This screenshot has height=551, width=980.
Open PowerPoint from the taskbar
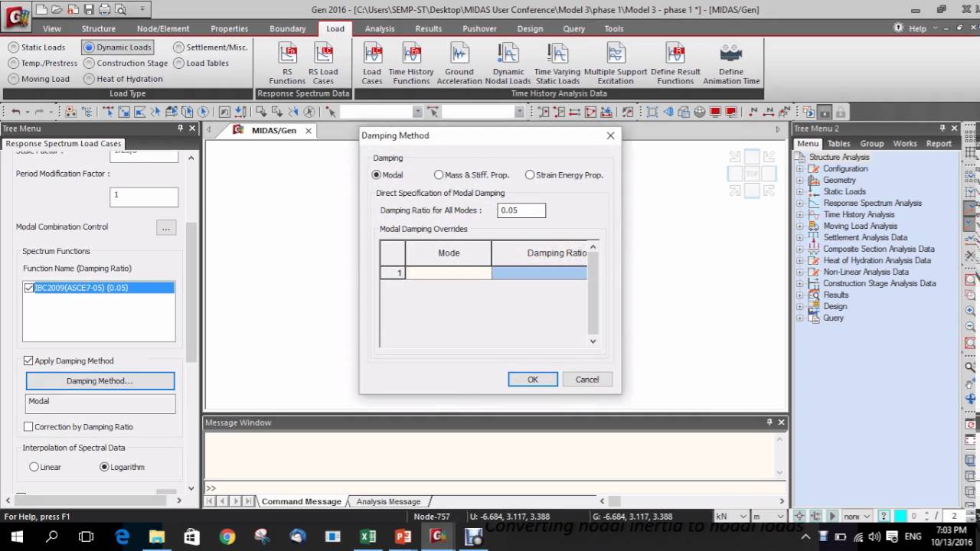coord(403,536)
